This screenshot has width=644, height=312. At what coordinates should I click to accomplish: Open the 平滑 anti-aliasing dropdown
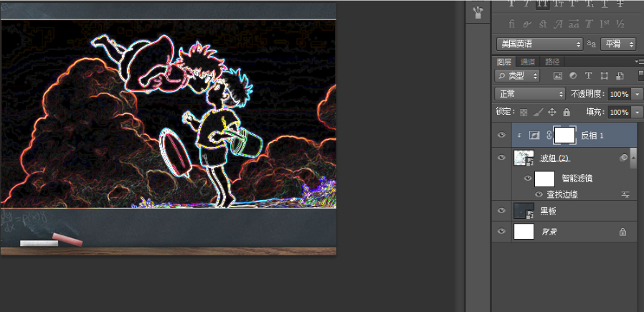[618, 44]
